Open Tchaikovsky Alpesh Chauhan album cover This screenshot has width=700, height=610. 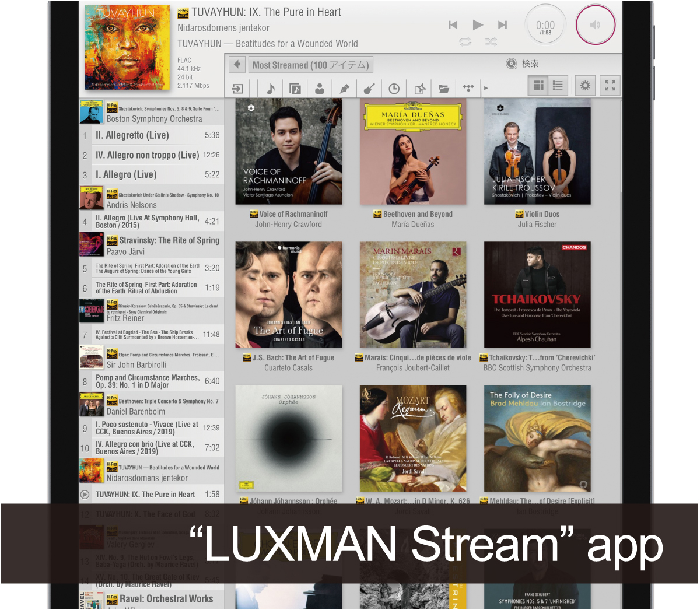click(537, 295)
